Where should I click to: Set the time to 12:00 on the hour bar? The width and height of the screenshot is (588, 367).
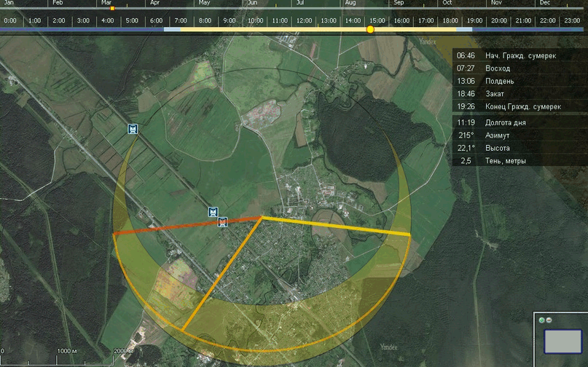pos(304,20)
